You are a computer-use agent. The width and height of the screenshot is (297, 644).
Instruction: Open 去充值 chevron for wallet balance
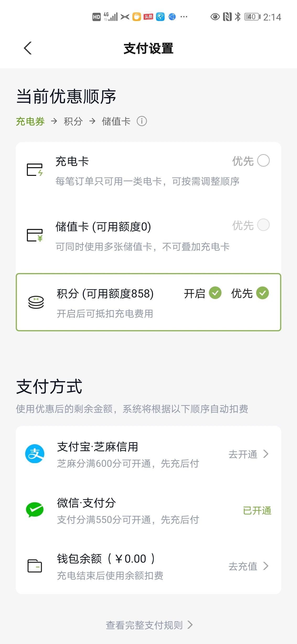pyautogui.click(x=266, y=566)
